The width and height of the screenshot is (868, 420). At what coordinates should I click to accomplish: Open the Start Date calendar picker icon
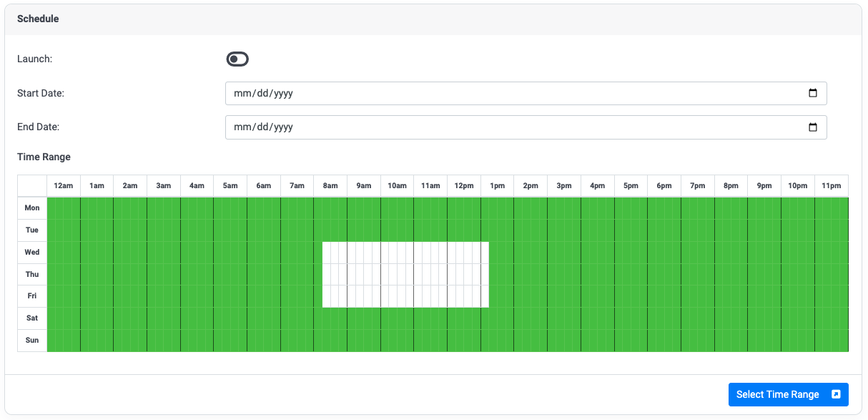813,92
